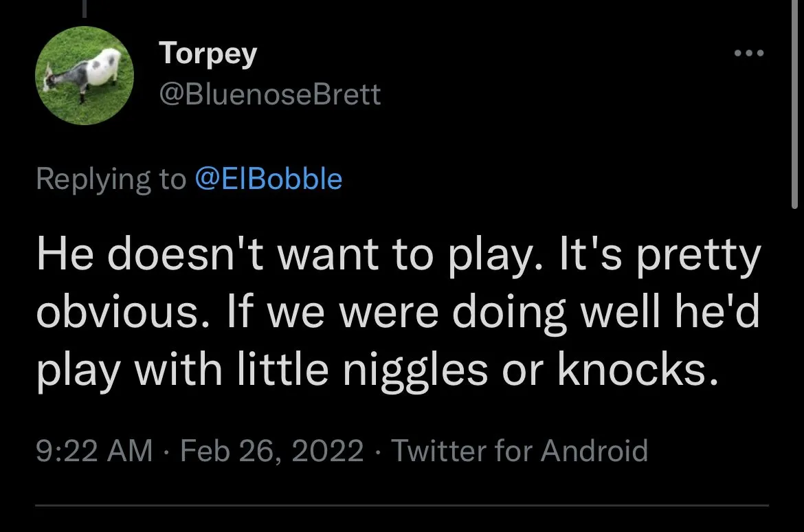Image resolution: width=804 pixels, height=532 pixels.
Task: Click the goat profile picture avatar
Action: pyautogui.click(x=85, y=76)
